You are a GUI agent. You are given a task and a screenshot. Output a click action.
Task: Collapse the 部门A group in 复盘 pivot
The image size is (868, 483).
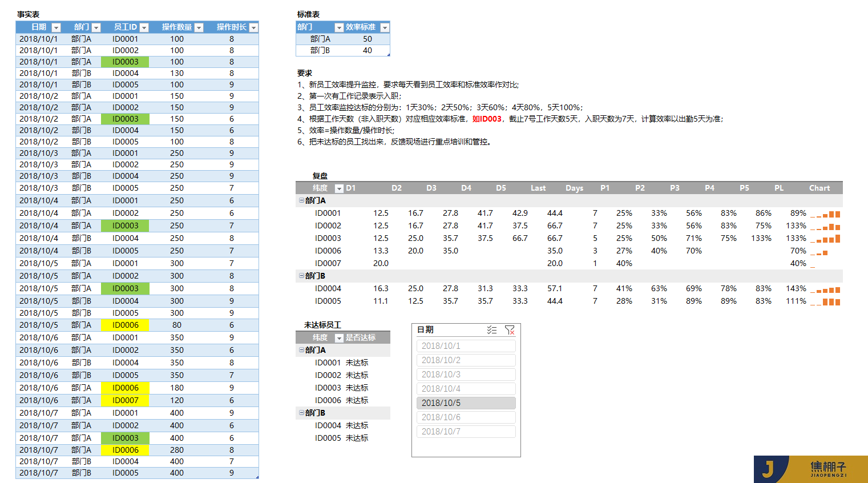click(x=301, y=200)
